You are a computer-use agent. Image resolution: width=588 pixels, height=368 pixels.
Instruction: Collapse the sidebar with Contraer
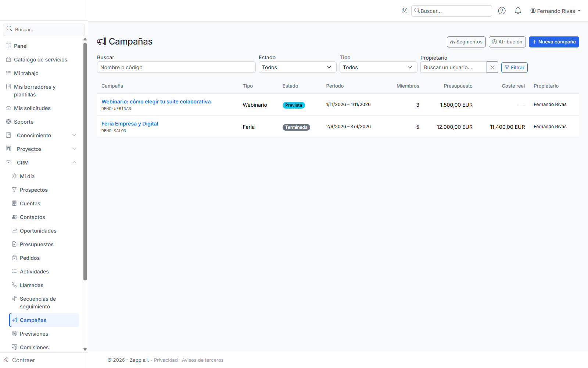[19, 360]
